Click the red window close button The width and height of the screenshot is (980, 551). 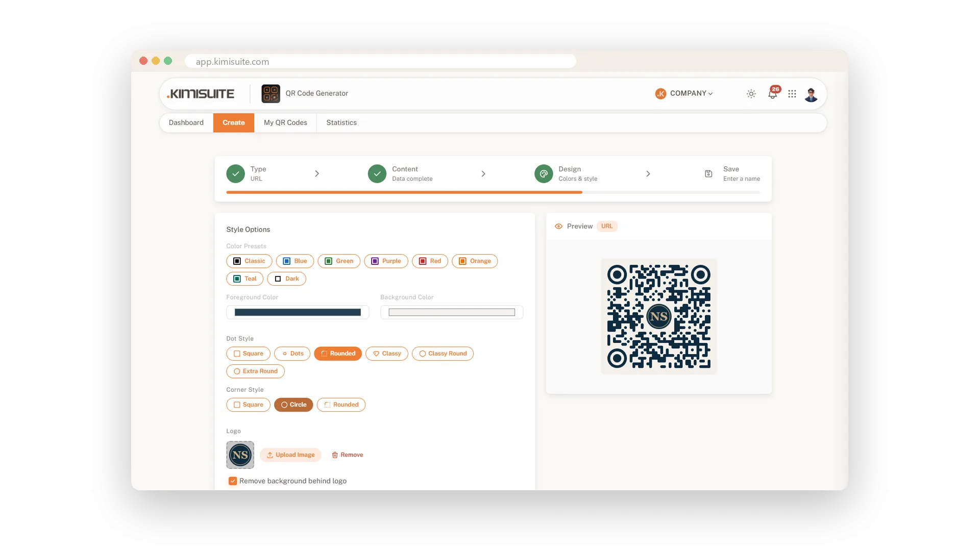tap(143, 61)
